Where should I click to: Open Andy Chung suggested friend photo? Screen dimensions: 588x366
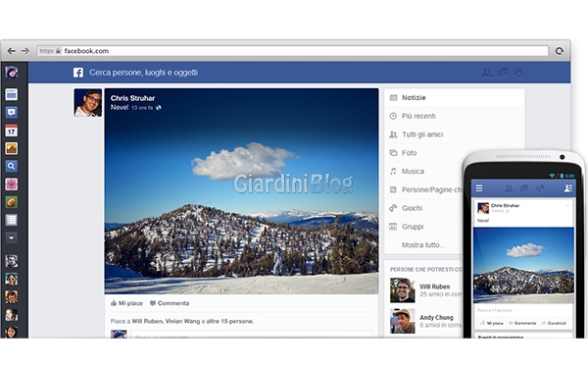pos(403,321)
